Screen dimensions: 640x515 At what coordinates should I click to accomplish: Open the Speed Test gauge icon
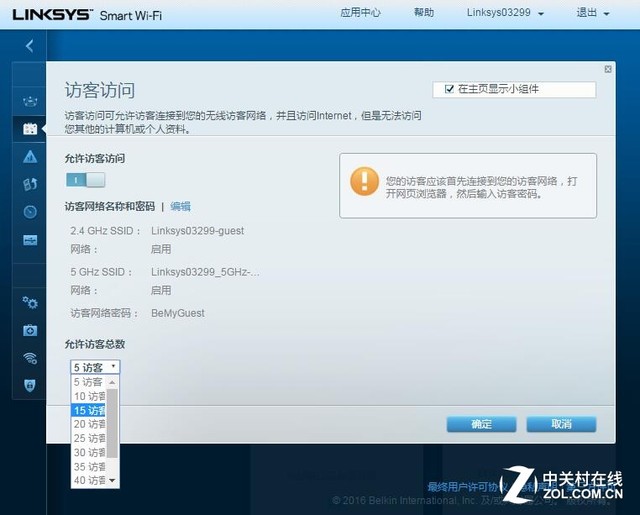(x=30, y=212)
